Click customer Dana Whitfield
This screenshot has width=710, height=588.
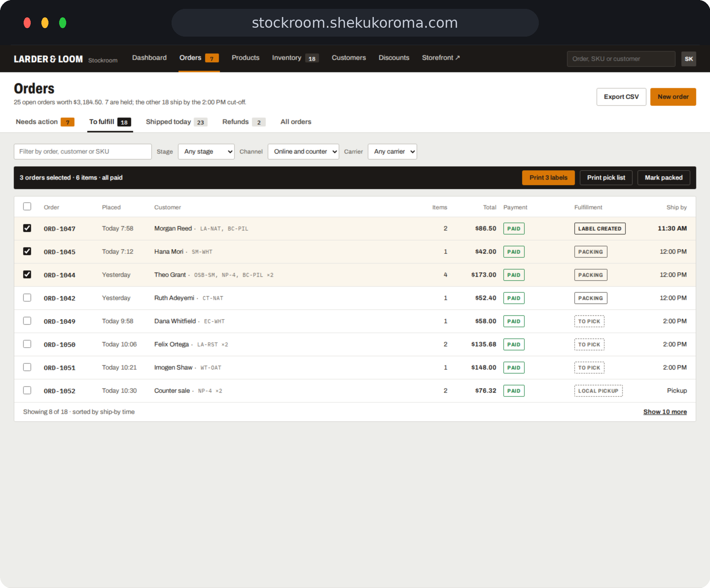pos(175,321)
